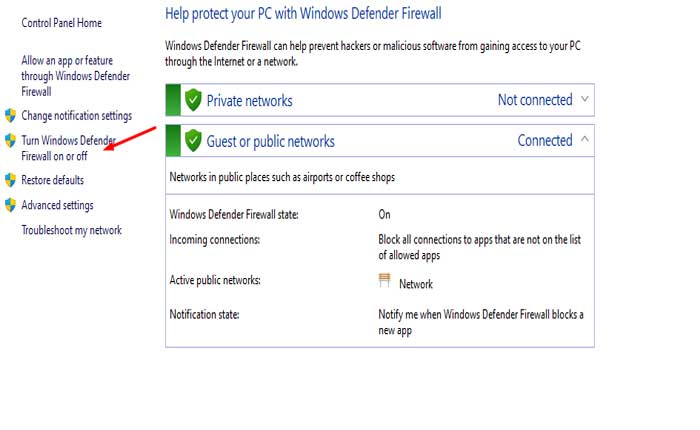
Task: Collapse the Guest or public networks chevron
Action: click(x=586, y=140)
